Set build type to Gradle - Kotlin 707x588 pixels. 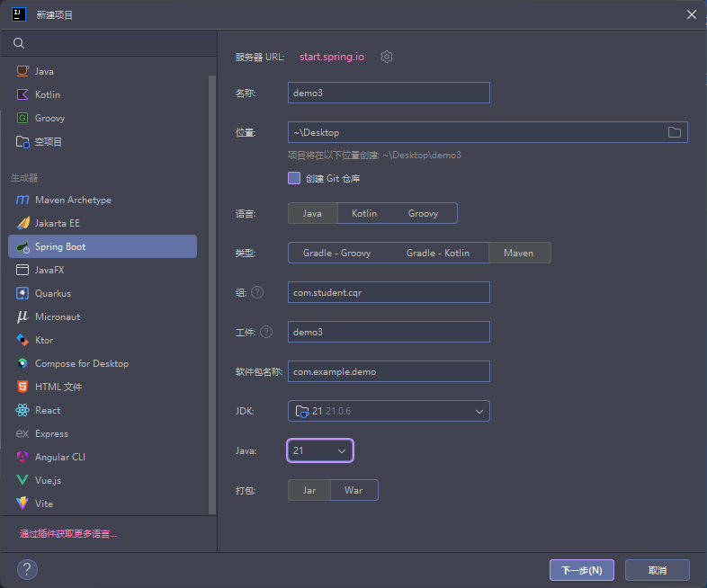click(x=438, y=253)
